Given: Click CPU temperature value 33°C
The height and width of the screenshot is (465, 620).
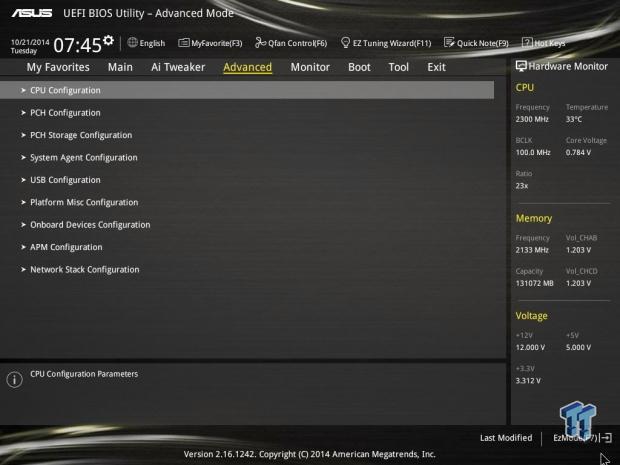Looking at the screenshot, I should tap(574, 119).
